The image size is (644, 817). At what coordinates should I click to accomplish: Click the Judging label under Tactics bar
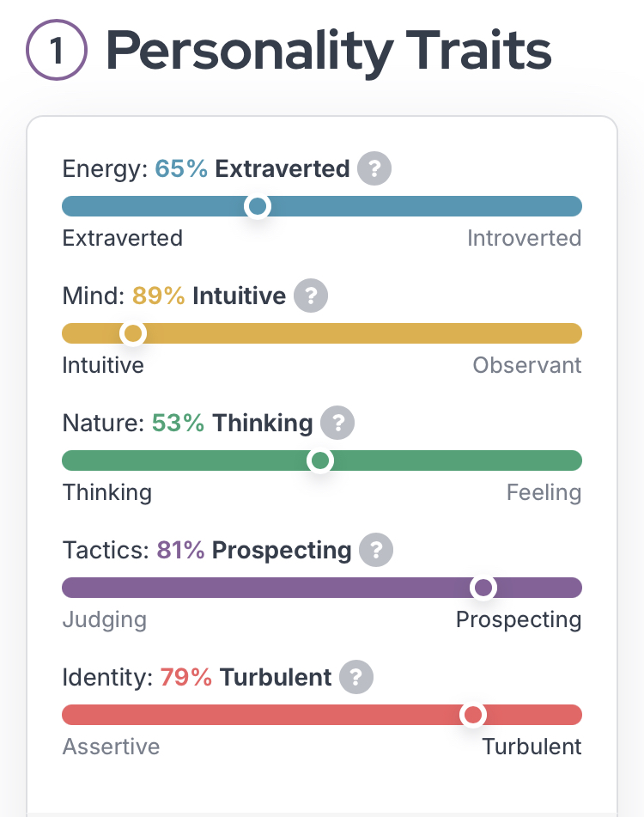(x=105, y=620)
